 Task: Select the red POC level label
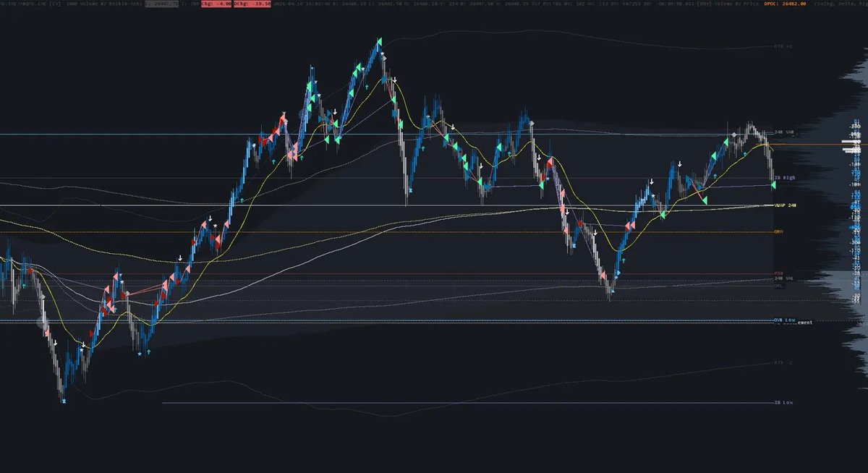(778, 273)
